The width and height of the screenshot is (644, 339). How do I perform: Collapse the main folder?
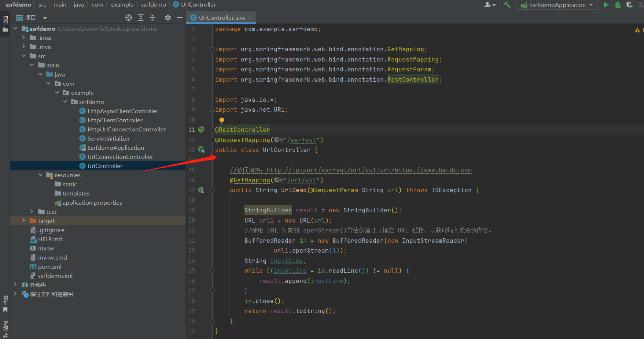[32, 65]
